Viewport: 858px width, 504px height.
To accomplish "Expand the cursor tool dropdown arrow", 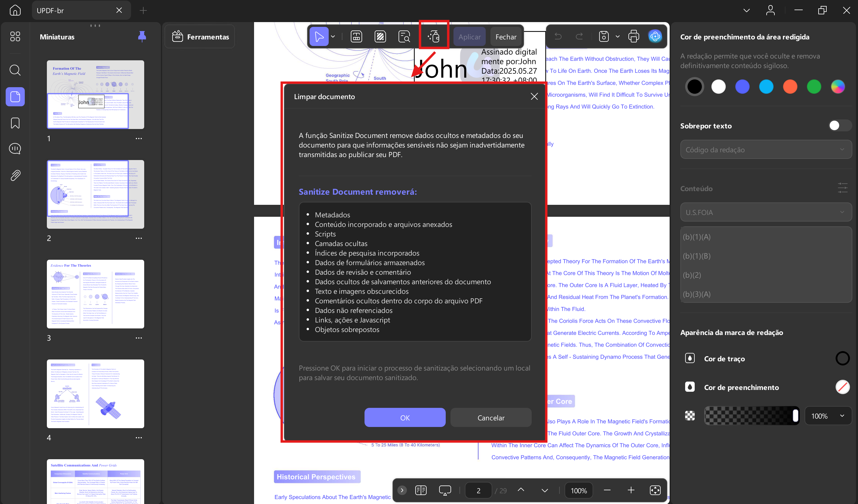I will point(333,36).
